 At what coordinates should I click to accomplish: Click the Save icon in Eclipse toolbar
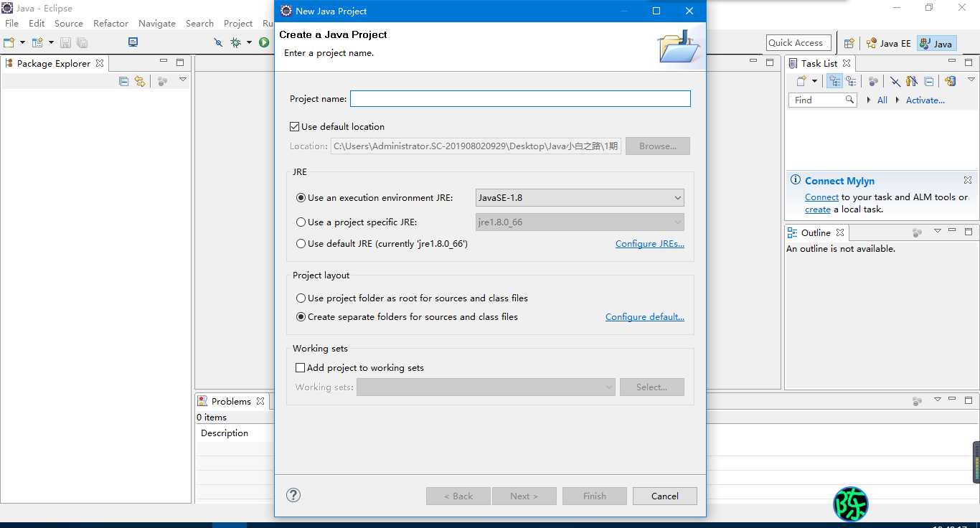click(x=65, y=42)
